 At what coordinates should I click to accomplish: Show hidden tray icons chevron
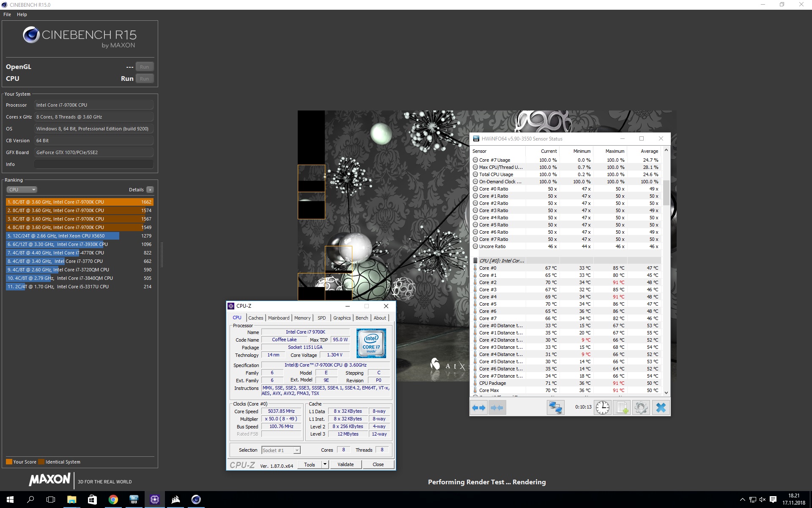pyautogui.click(x=742, y=500)
